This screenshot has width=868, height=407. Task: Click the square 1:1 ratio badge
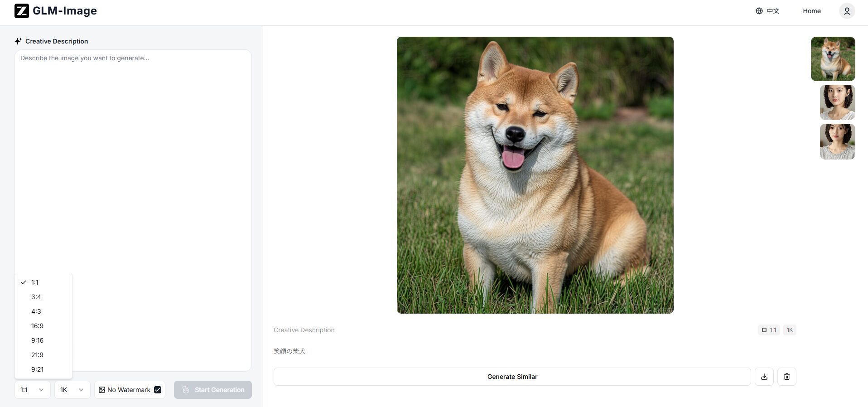tap(768, 330)
